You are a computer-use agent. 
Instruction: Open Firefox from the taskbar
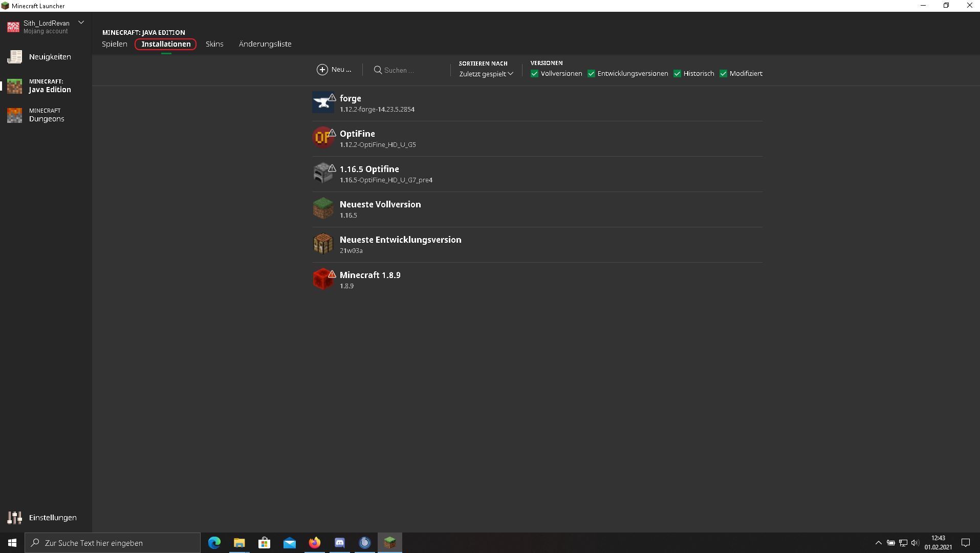pyautogui.click(x=315, y=543)
